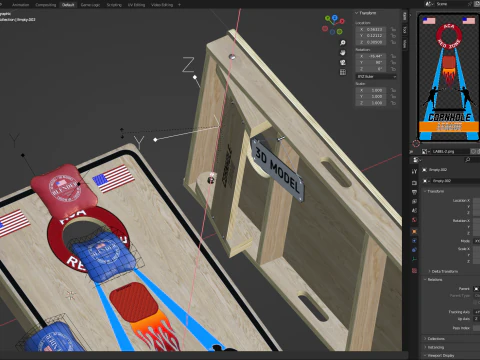Open the Object Data properties tab icon
The width and height of the screenshot is (480, 360).
pos(414,259)
